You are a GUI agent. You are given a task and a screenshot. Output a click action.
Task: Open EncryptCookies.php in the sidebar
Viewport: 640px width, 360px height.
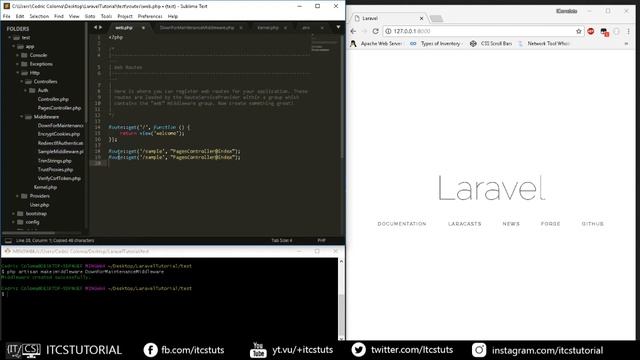[59, 134]
